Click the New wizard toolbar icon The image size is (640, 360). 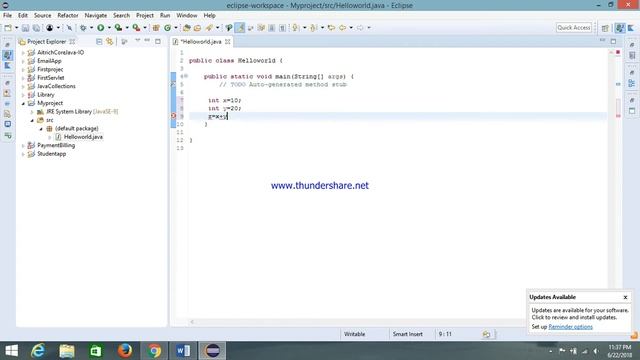[8, 28]
